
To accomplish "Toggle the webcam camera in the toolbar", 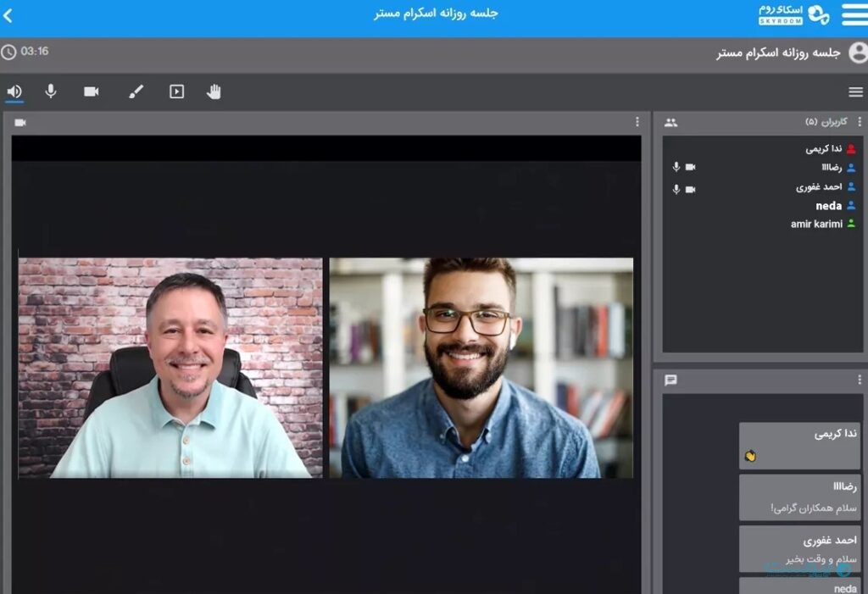I will click(x=91, y=92).
